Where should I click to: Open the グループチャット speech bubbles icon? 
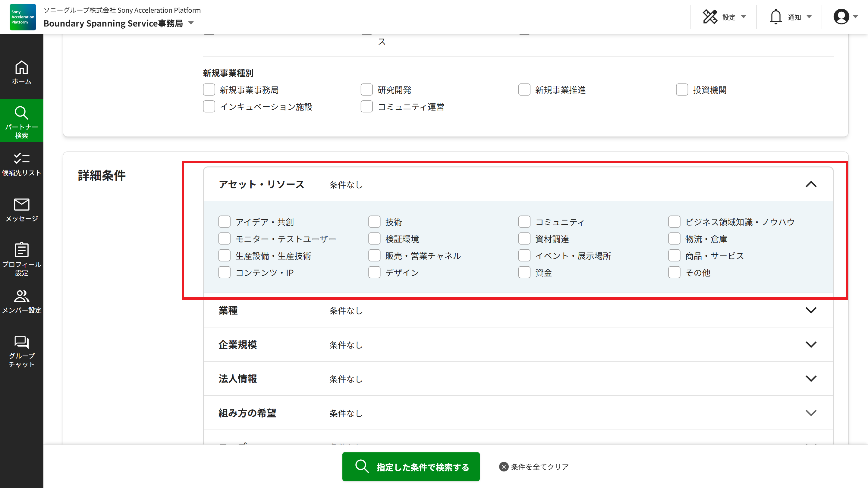click(x=22, y=342)
